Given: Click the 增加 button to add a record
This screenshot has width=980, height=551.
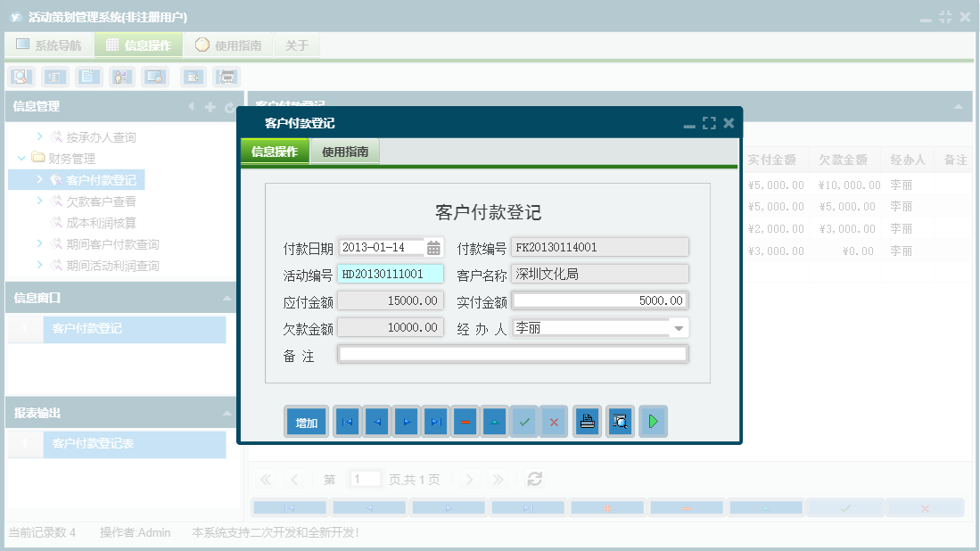Looking at the screenshot, I should click(306, 421).
